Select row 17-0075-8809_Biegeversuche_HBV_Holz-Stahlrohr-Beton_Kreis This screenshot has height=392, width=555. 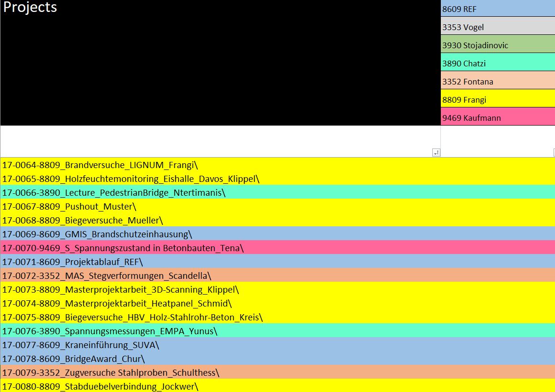(x=277, y=316)
